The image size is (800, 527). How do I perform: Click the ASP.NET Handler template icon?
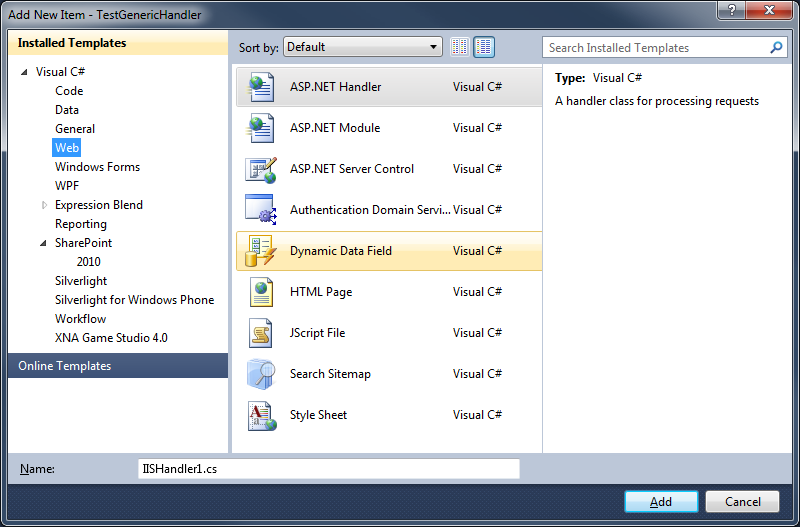[x=261, y=87]
